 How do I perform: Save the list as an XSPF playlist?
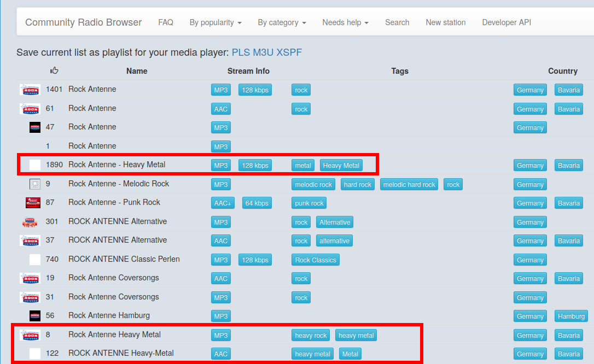[x=289, y=52]
